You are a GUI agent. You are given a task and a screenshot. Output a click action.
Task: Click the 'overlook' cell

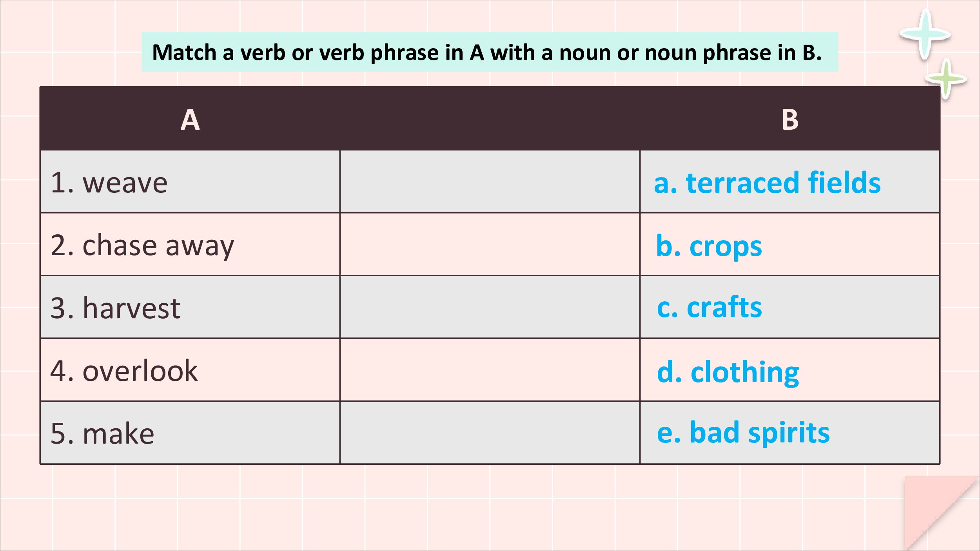[x=190, y=370]
